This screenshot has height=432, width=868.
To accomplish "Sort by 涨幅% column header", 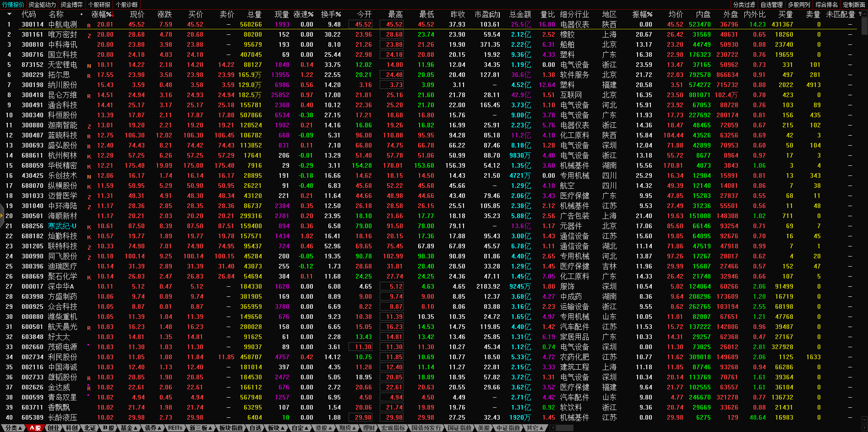I will pyautogui.click(x=102, y=14).
